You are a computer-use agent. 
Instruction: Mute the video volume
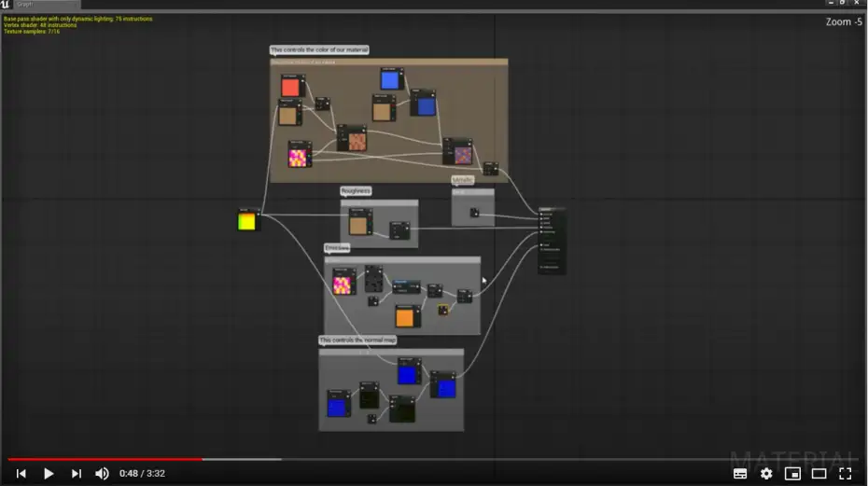[102, 474]
